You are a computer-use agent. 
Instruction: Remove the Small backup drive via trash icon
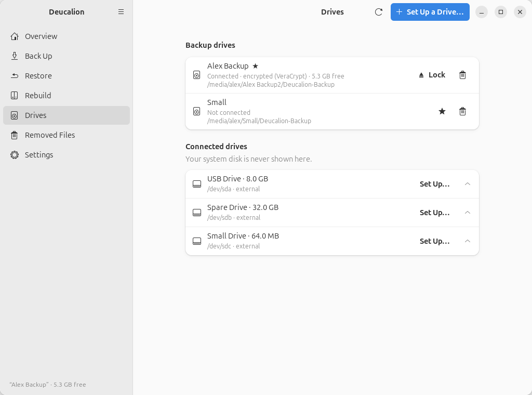click(462, 111)
